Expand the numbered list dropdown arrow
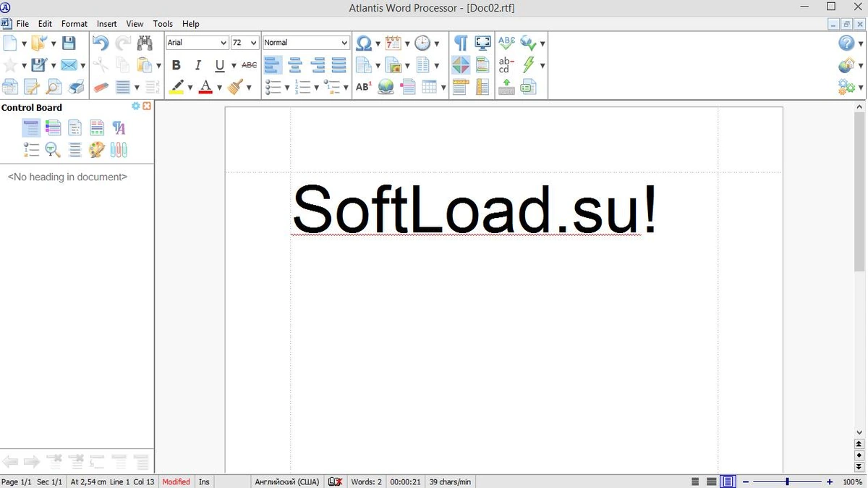Image resolution: width=868 pixels, height=488 pixels. point(317,88)
